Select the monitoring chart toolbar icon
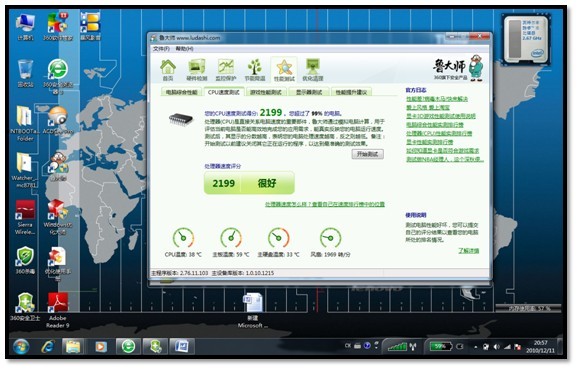The width and height of the screenshot is (578, 370). pos(226,70)
